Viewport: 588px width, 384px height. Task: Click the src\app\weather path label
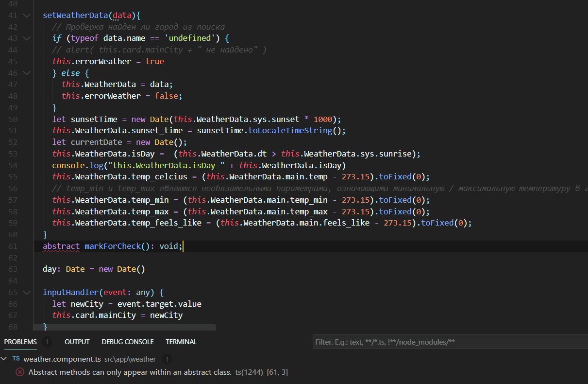click(x=130, y=359)
